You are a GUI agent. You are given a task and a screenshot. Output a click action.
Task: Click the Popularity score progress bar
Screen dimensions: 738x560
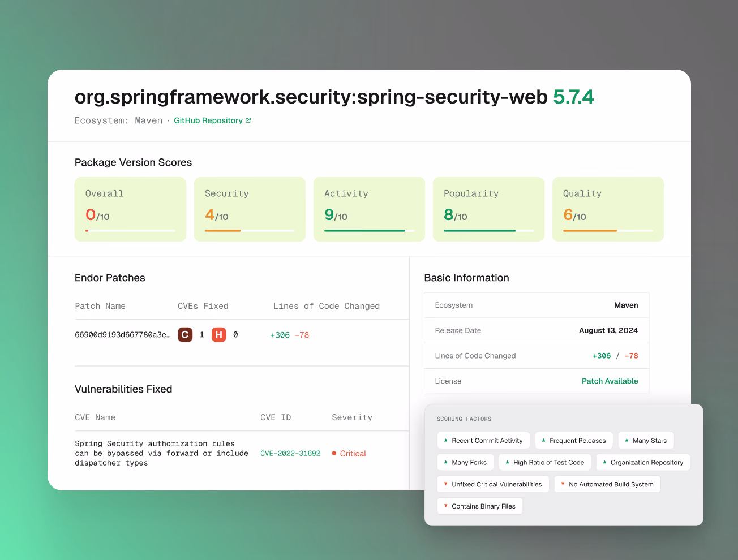pos(488,231)
